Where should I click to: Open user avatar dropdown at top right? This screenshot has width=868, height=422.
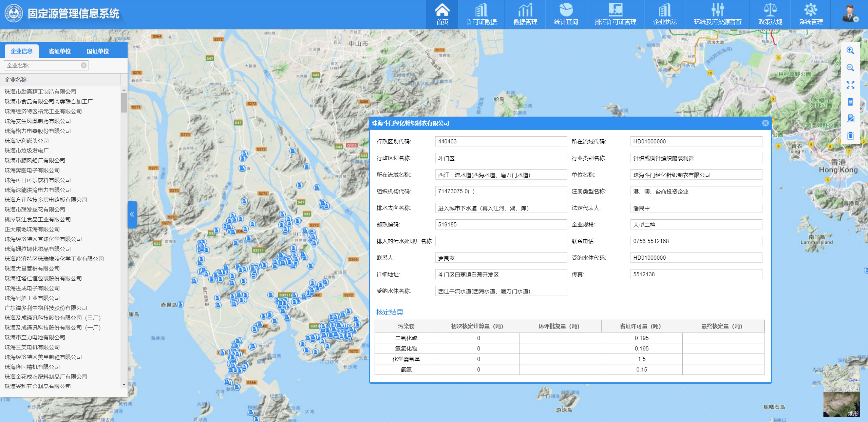tap(850, 14)
